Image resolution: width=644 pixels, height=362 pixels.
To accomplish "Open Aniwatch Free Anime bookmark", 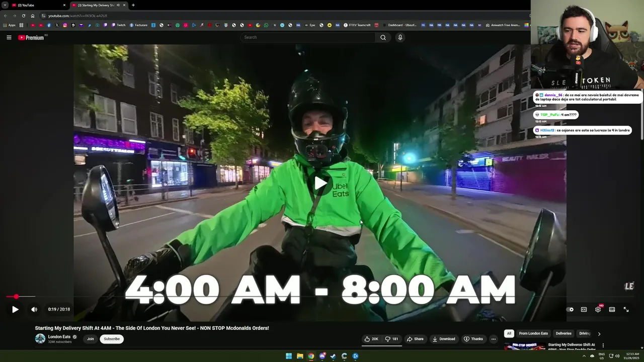I will (503, 25).
